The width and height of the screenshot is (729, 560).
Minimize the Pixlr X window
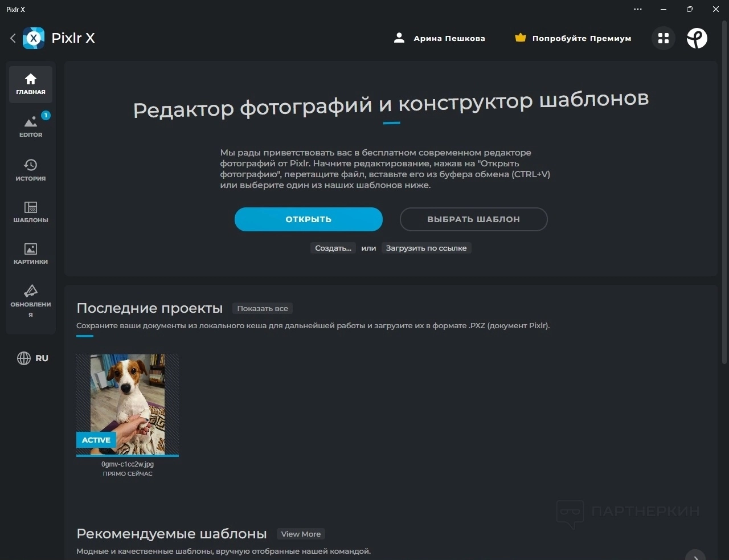click(664, 9)
